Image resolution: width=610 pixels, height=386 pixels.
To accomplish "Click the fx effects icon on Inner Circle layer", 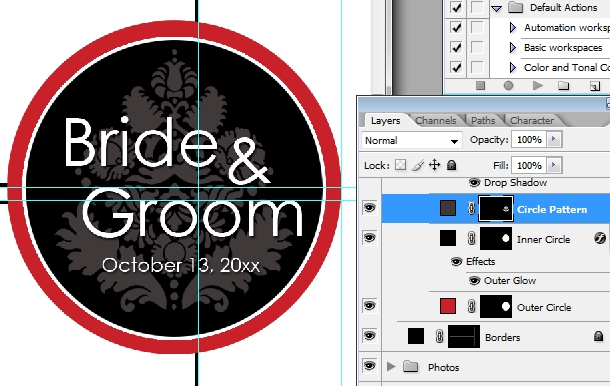I will (x=600, y=238).
